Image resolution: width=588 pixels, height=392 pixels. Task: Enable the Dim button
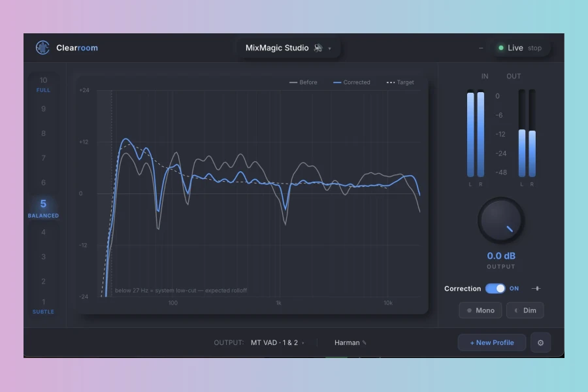525,310
